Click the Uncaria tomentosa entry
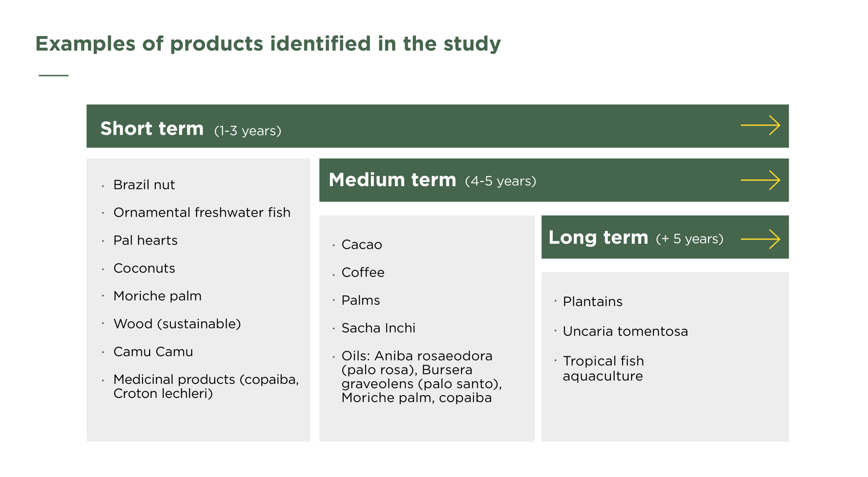This screenshot has width=868, height=477. point(625,331)
